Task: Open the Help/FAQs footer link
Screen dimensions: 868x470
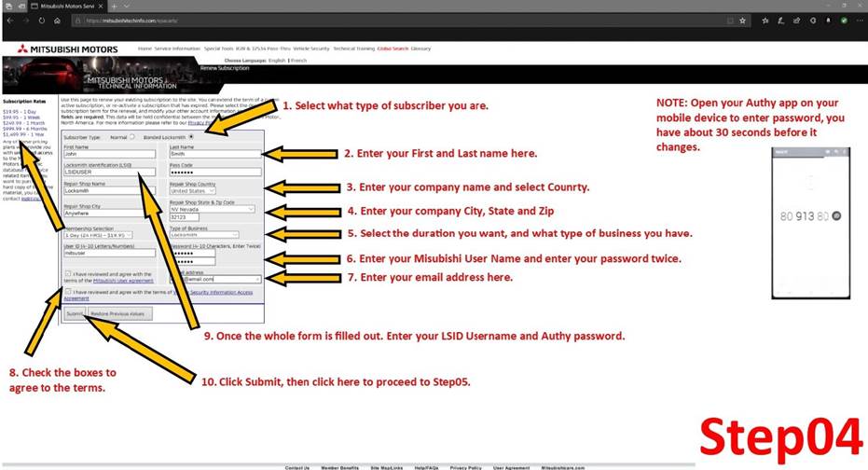Action: (426, 467)
